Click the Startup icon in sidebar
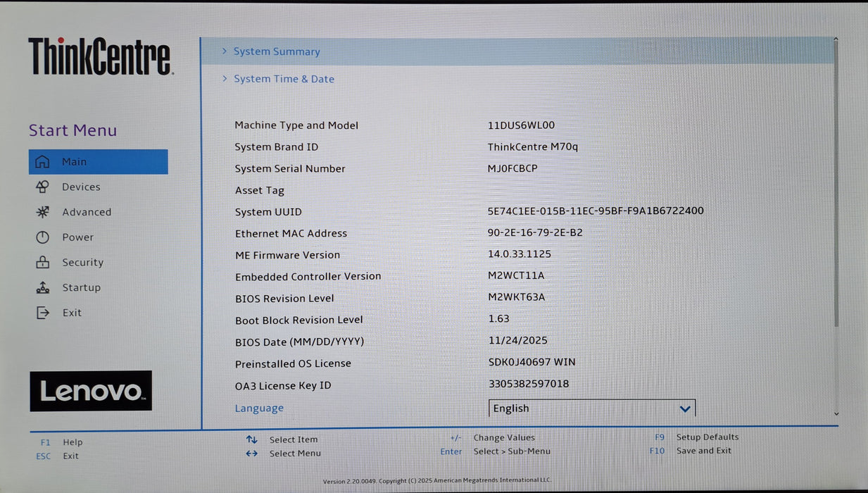868x493 pixels. [x=42, y=287]
